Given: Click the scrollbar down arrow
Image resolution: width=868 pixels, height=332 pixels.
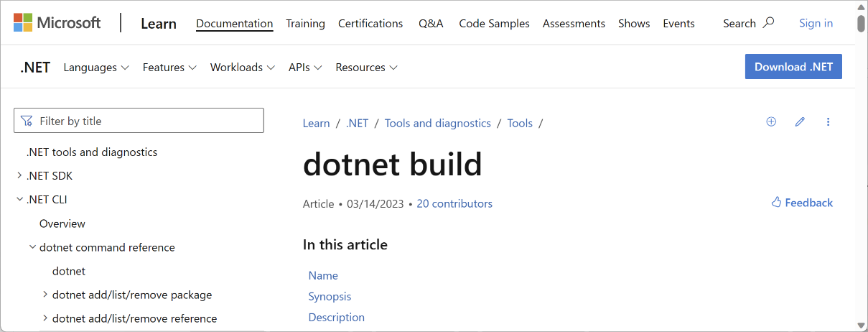Looking at the screenshot, I should coord(862,326).
